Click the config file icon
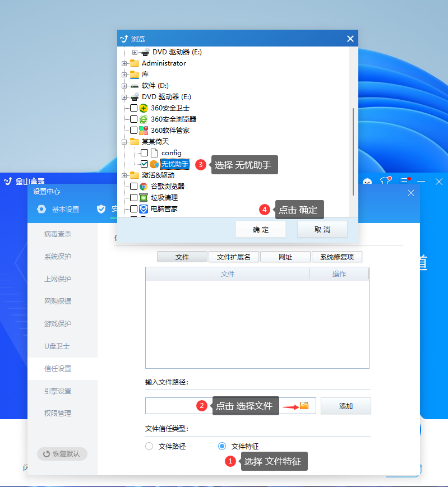The image size is (448, 487). tap(154, 153)
